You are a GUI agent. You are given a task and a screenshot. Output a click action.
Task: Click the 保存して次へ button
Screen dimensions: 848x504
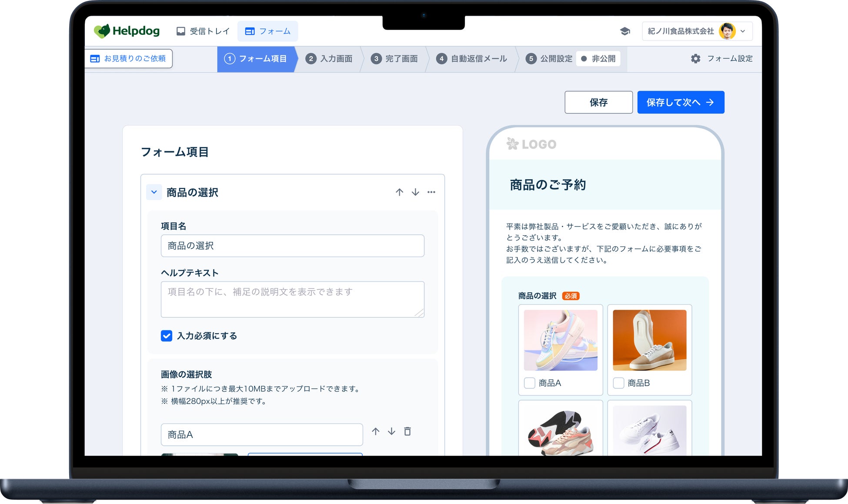[680, 102]
